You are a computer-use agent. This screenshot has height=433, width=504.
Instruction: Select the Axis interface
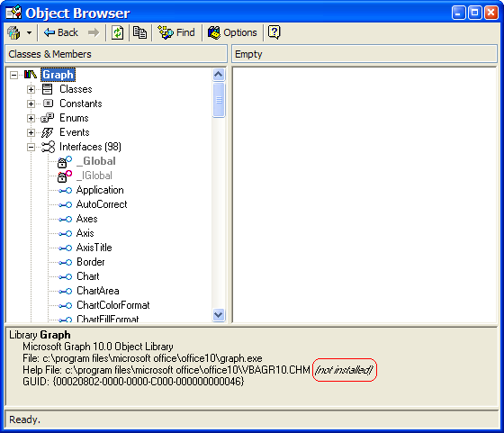(x=85, y=233)
